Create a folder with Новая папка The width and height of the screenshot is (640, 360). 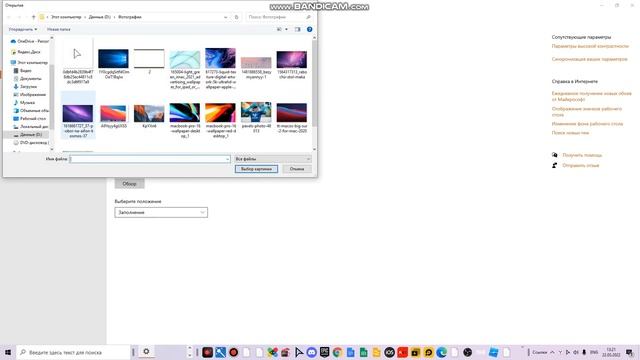click(x=58, y=29)
